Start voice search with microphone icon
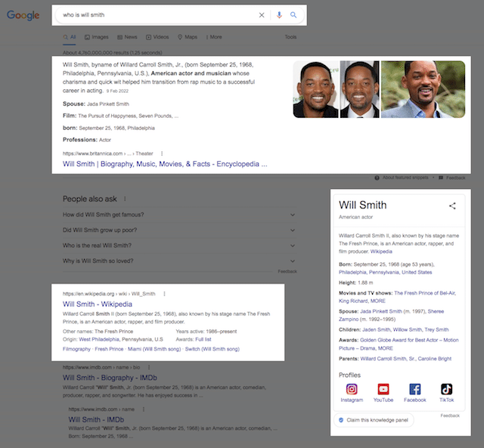The image size is (484, 448). (x=279, y=15)
